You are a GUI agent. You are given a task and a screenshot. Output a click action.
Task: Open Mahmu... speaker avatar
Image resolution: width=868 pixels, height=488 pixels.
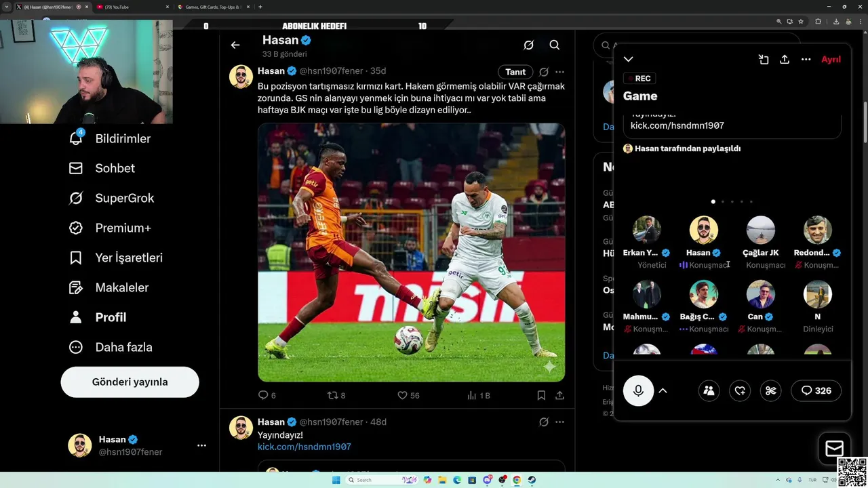[x=647, y=294]
